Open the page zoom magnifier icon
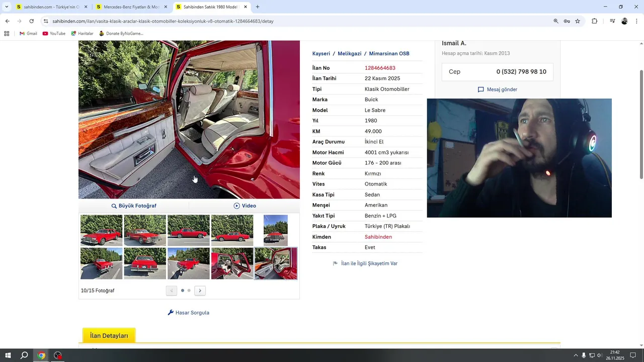Screen dimensions: 644x362 coord(556,21)
